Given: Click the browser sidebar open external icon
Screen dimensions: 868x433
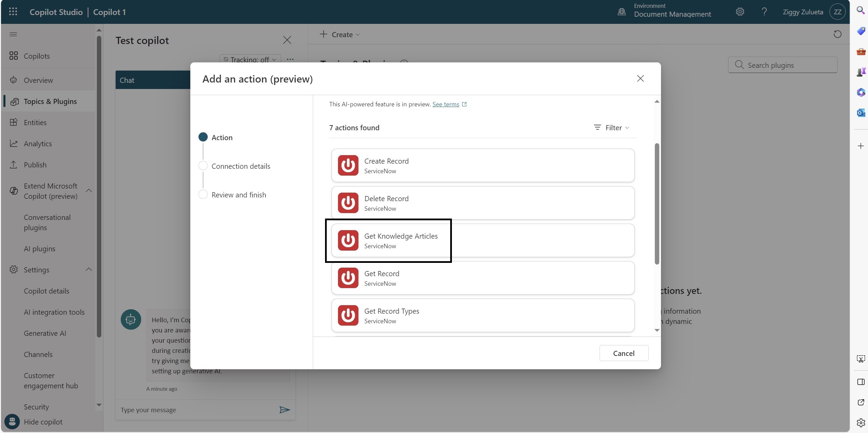Looking at the screenshot, I should click(860, 402).
